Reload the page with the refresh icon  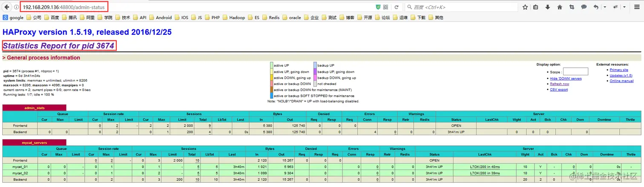[x=396, y=7]
